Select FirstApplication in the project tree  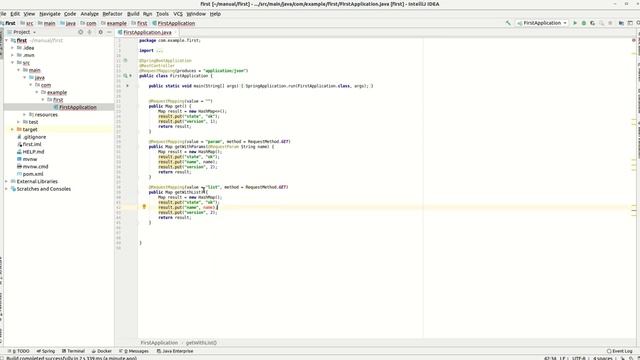[78, 107]
